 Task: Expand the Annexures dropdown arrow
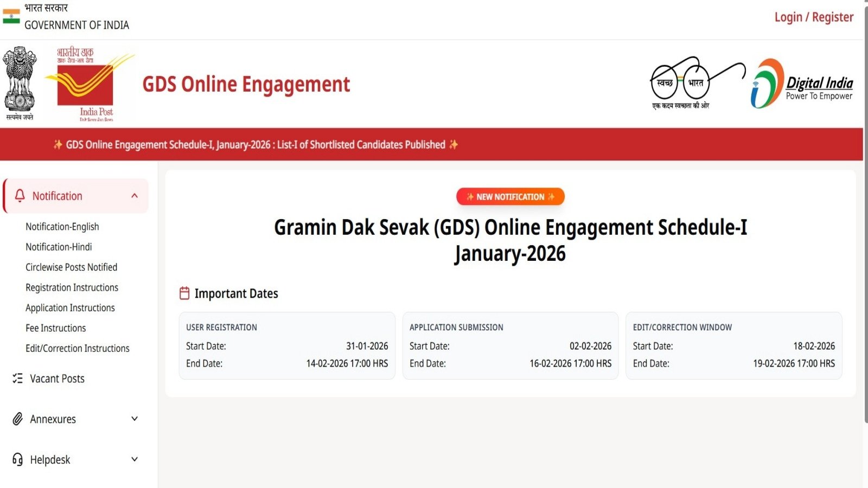[x=135, y=419]
